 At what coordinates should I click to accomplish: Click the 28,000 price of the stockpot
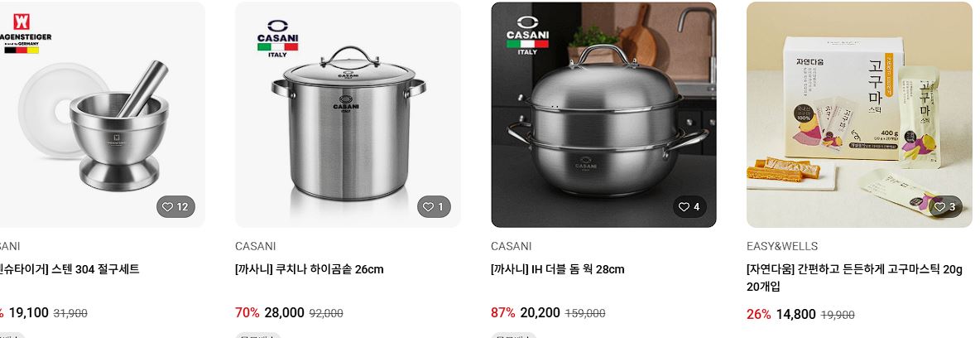point(285,312)
